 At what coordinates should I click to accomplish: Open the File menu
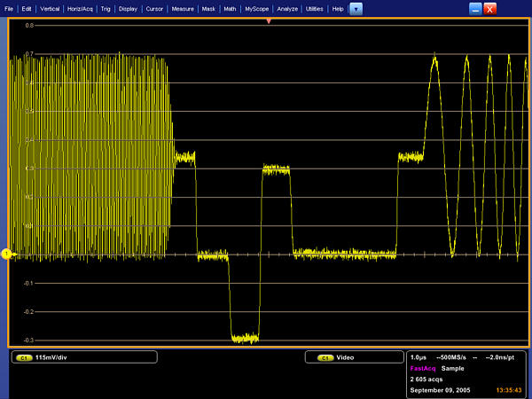click(9, 8)
